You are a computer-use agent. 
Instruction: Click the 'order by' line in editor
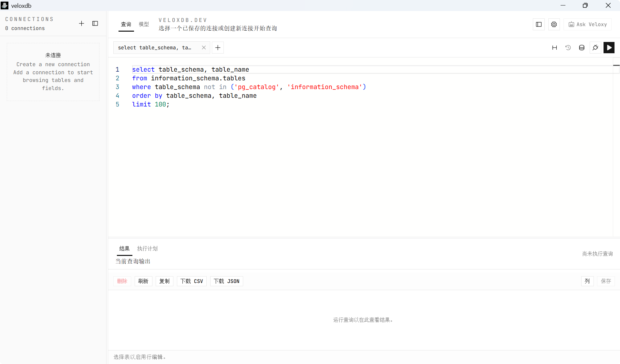click(194, 96)
